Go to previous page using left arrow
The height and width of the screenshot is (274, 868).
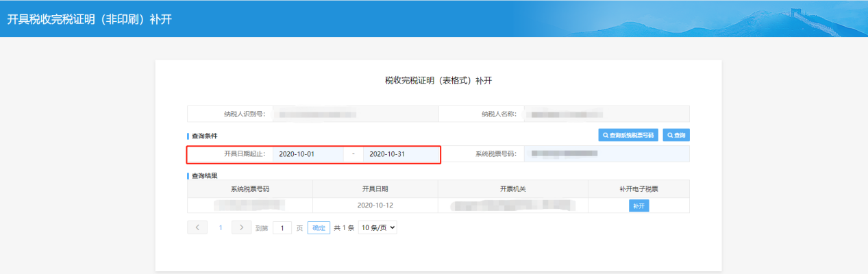[x=197, y=227]
